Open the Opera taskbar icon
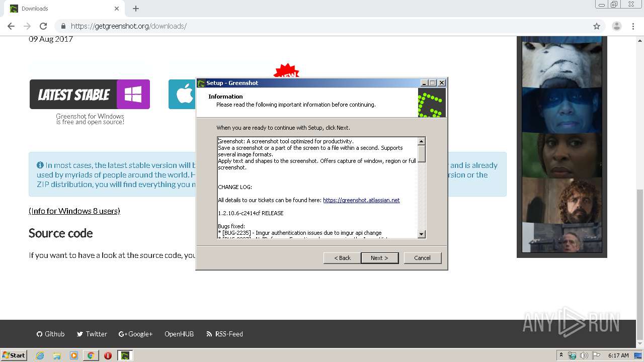The width and height of the screenshot is (644, 362). (x=108, y=355)
